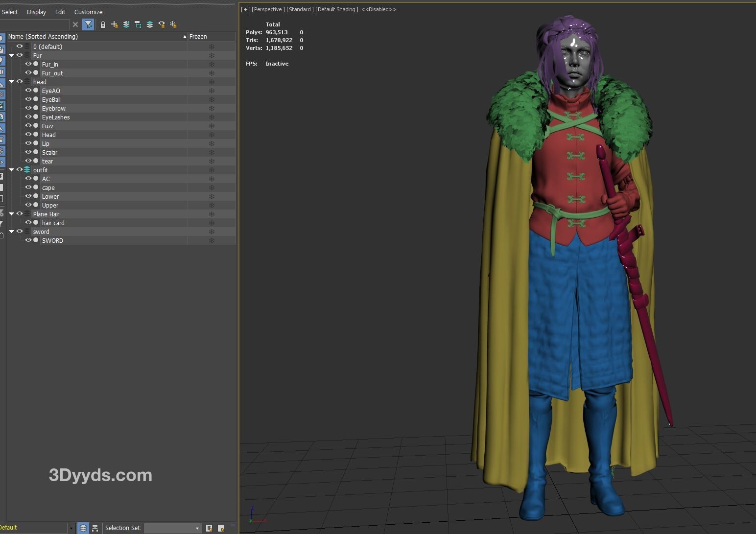This screenshot has width=756, height=534.
Task: Click the Freeze All Layers snowflake icon
Action: pyautogui.click(x=173, y=24)
